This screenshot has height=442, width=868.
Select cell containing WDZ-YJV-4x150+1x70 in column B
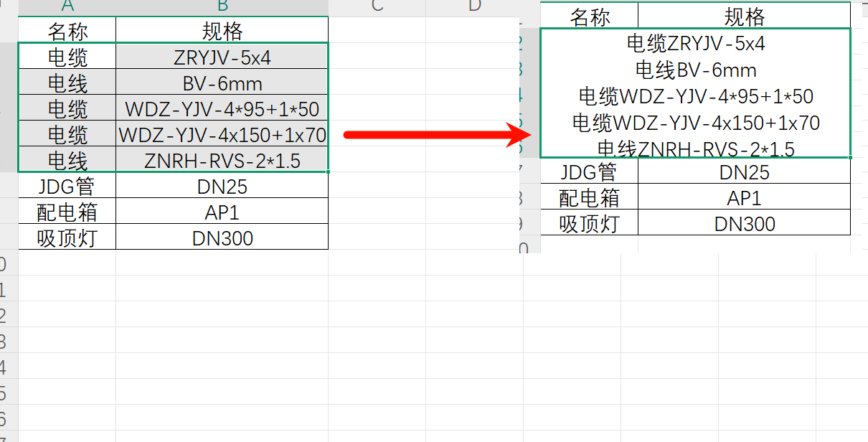(x=222, y=134)
